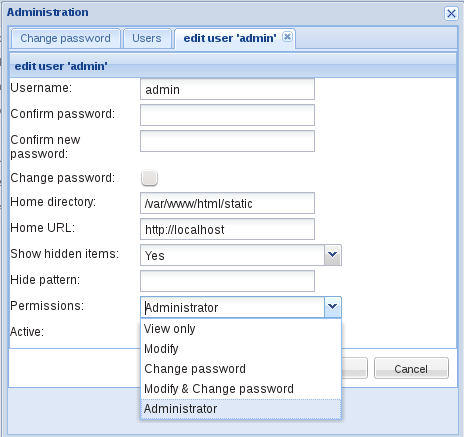
Task: Click the Confirm new password field
Action: pyautogui.click(x=227, y=141)
